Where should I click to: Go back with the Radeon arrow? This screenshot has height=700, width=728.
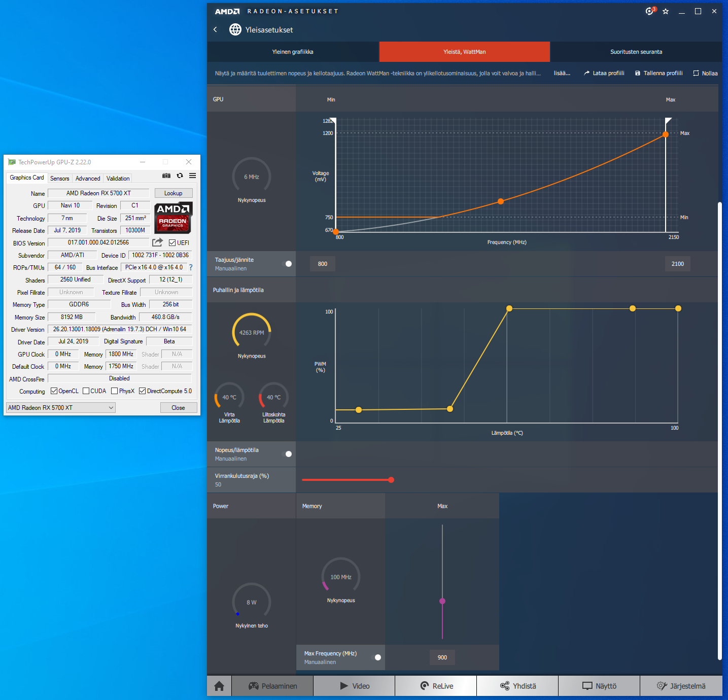[215, 29]
